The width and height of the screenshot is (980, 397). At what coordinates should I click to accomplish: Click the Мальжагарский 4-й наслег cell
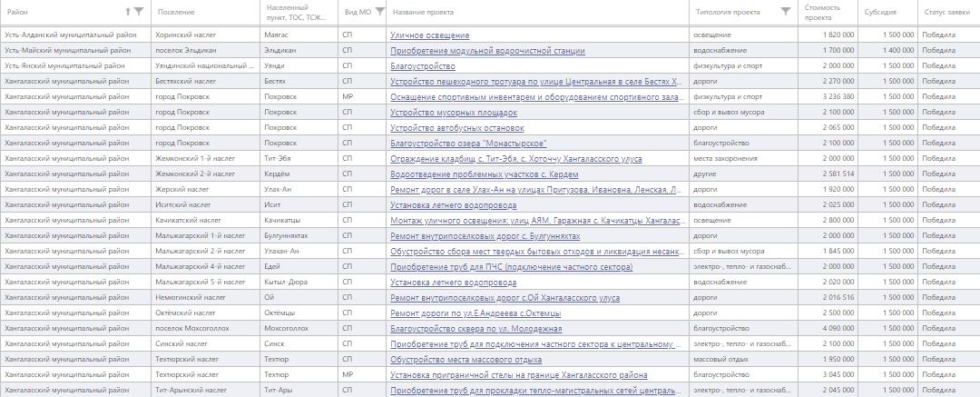pyautogui.click(x=206, y=267)
